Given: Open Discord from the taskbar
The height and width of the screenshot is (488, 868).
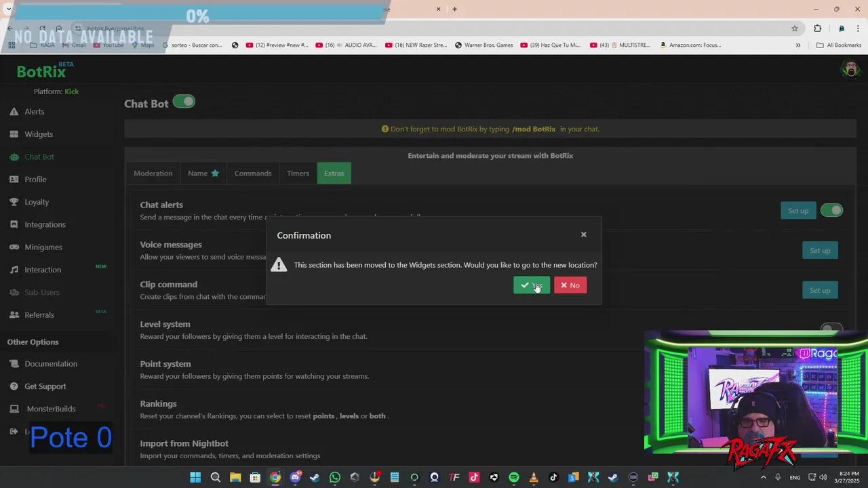Looking at the screenshot, I should pyautogui.click(x=295, y=477).
